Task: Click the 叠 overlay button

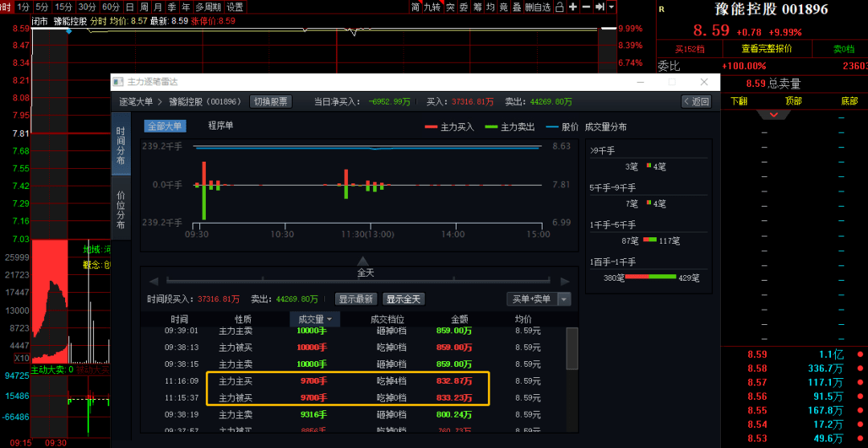Action: (x=517, y=7)
